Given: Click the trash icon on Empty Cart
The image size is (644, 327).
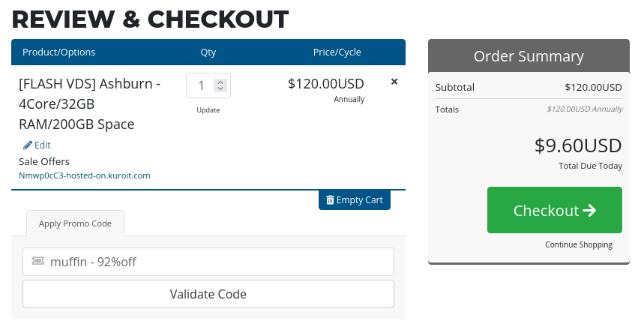Looking at the screenshot, I should 330,199.
